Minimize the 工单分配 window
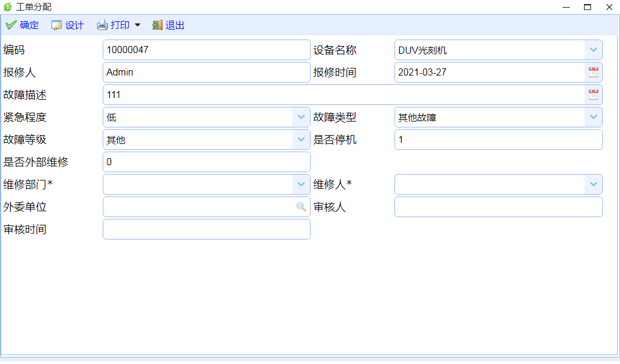This screenshot has height=364, width=620. (566, 6)
